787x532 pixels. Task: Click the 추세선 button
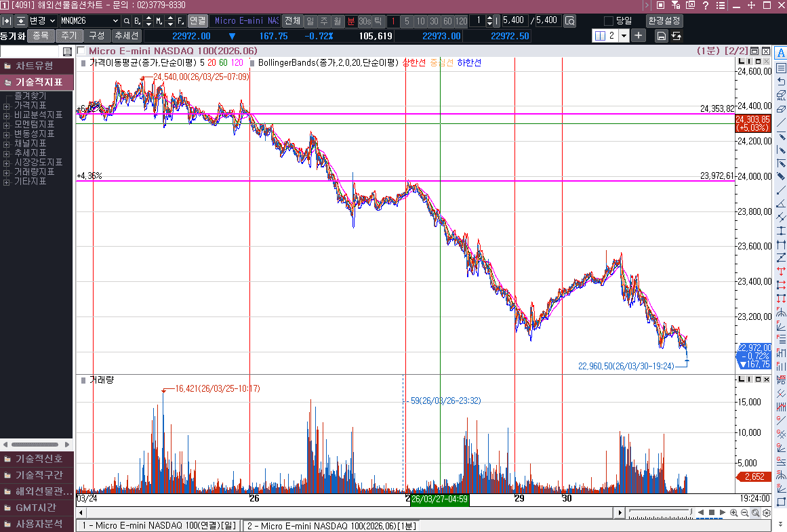pyautogui.click(x=126, y=36)
